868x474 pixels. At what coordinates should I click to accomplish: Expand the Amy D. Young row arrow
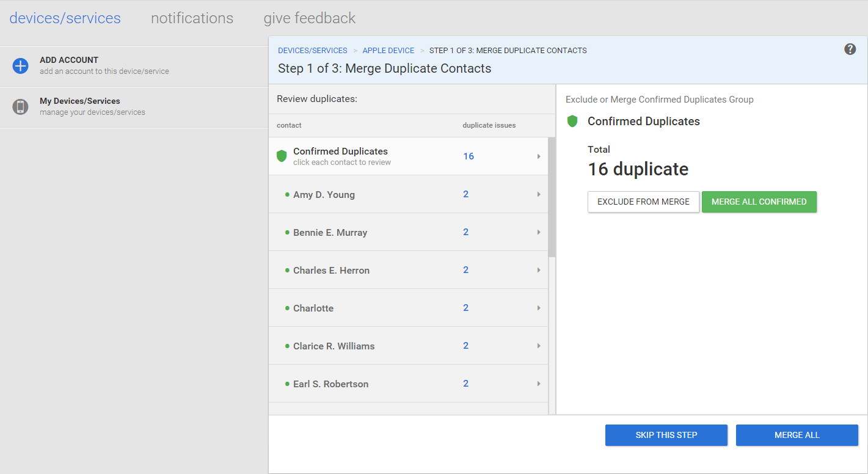click(x=539, y=194)
